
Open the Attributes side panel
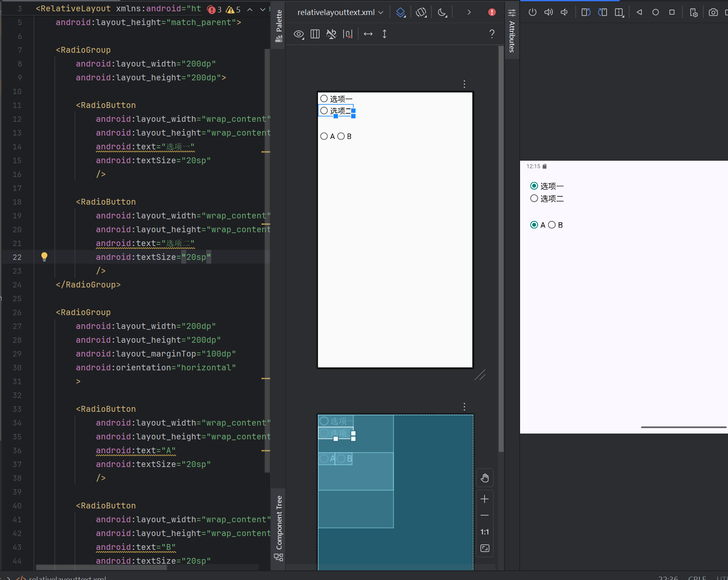[x=512, y=31]
